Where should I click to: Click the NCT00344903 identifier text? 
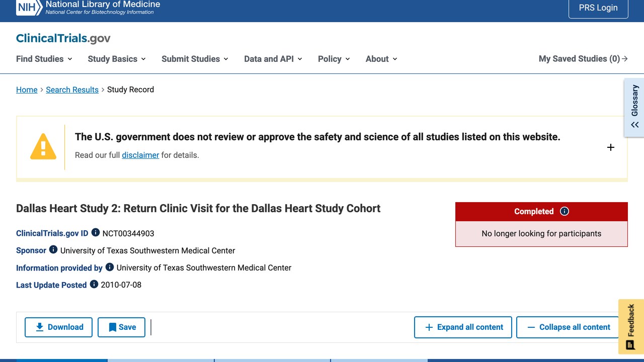click(128, 233)
